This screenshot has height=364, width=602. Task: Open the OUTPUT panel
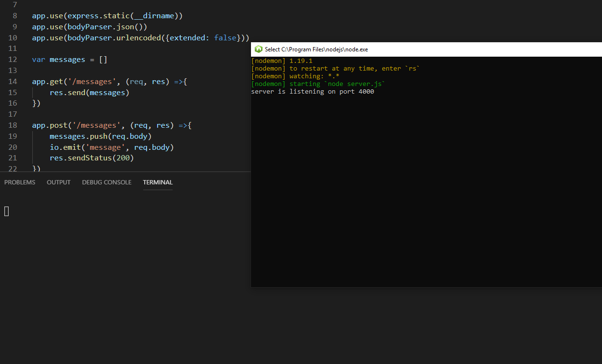point(58,182)
